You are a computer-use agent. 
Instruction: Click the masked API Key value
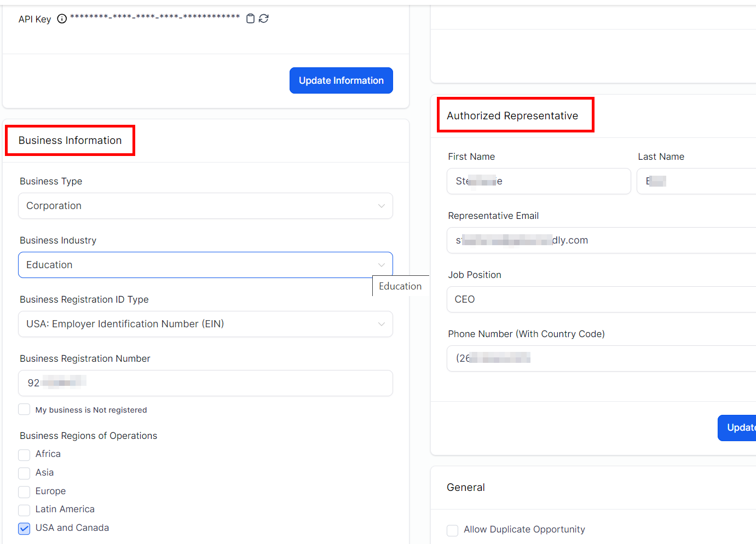(155, 17)
